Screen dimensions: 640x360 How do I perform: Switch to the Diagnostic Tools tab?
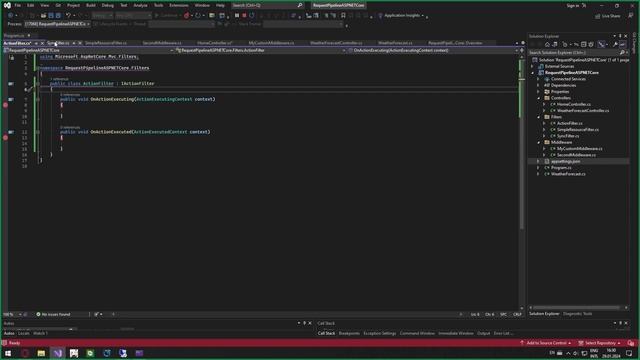click(x=577, y=314)
